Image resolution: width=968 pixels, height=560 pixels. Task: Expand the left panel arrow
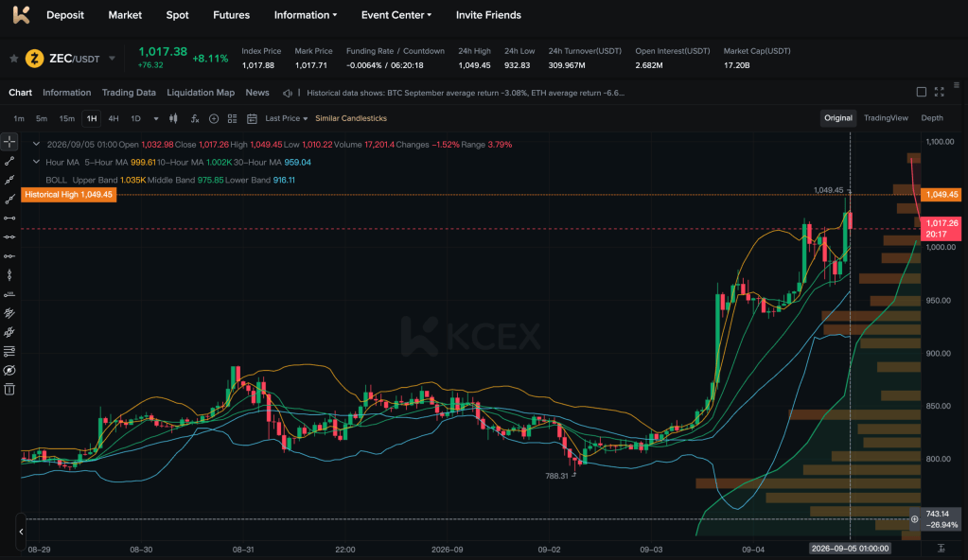21,532
